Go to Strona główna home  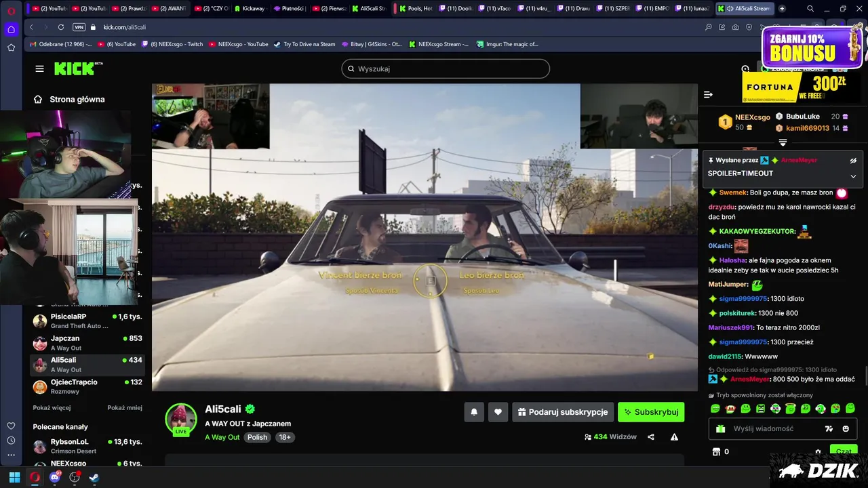coord(71,99)
